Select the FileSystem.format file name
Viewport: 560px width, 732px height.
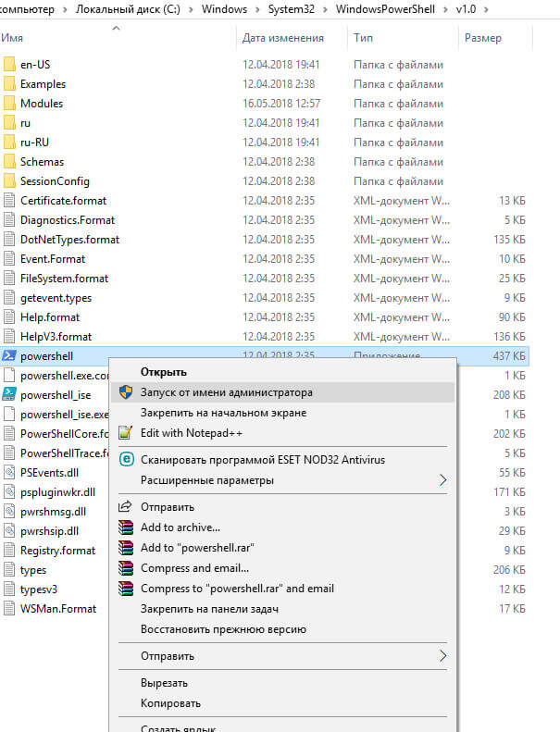tap(64, 279)
